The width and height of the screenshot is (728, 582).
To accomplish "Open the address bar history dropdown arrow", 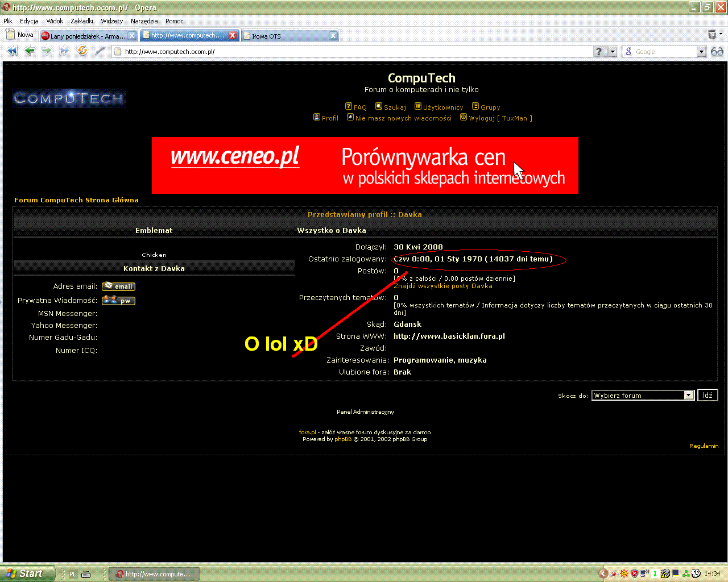I will click(613, 52).
